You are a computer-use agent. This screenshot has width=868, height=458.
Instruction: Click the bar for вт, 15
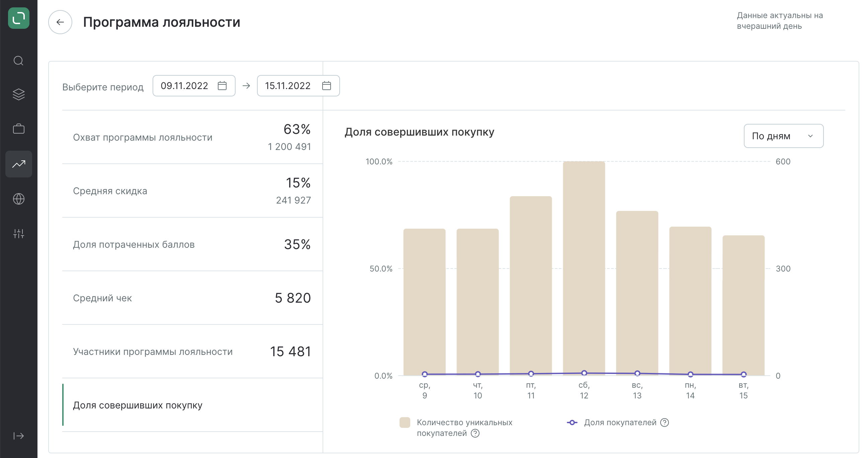pos(744,305)
